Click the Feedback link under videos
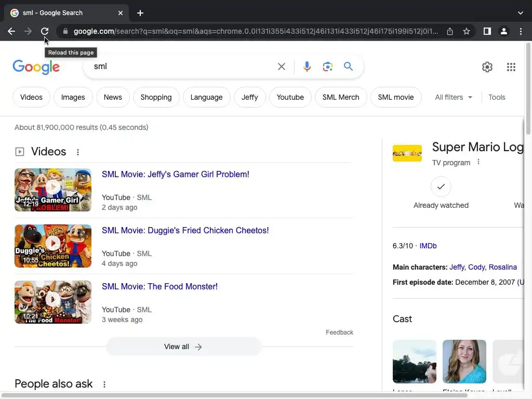 point(339,332)
